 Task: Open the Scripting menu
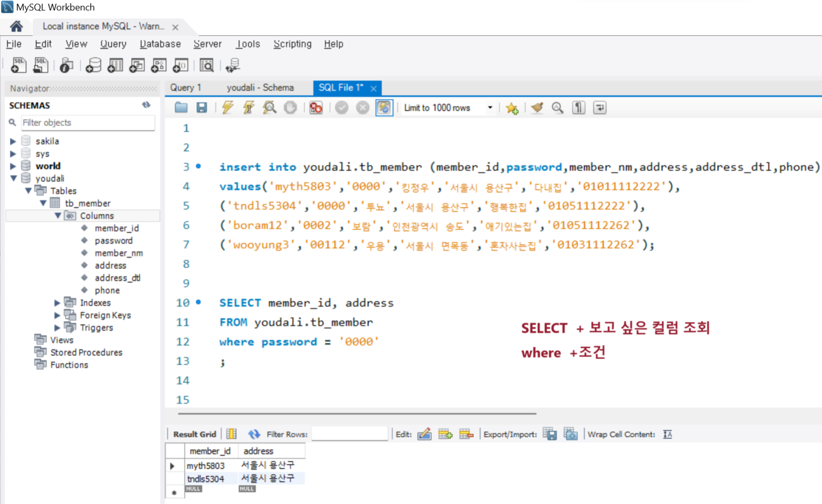pos(293,44)
